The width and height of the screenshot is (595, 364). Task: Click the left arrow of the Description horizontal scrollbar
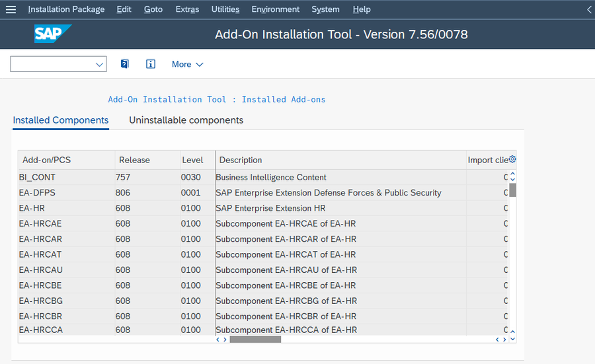(218, 340)
